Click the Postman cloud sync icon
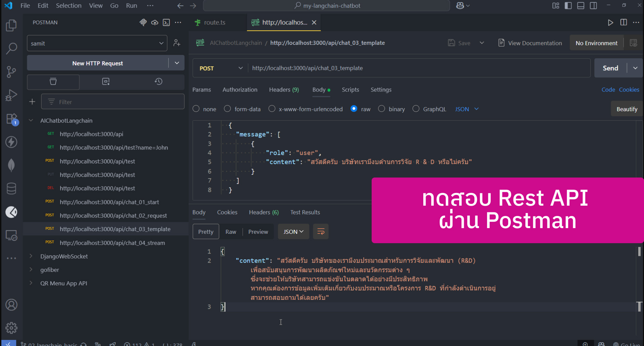Viewport: 644px width, 346px height. pos(155,22)
